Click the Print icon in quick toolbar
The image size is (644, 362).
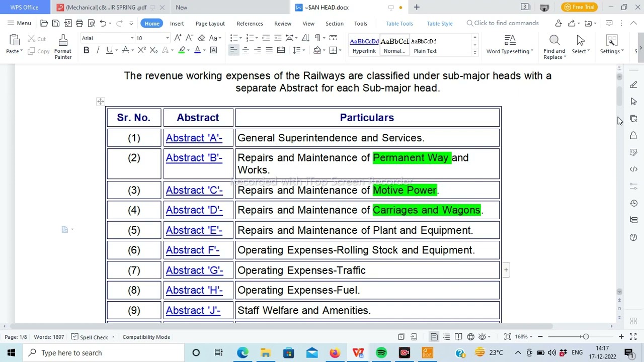pos(79,23)
